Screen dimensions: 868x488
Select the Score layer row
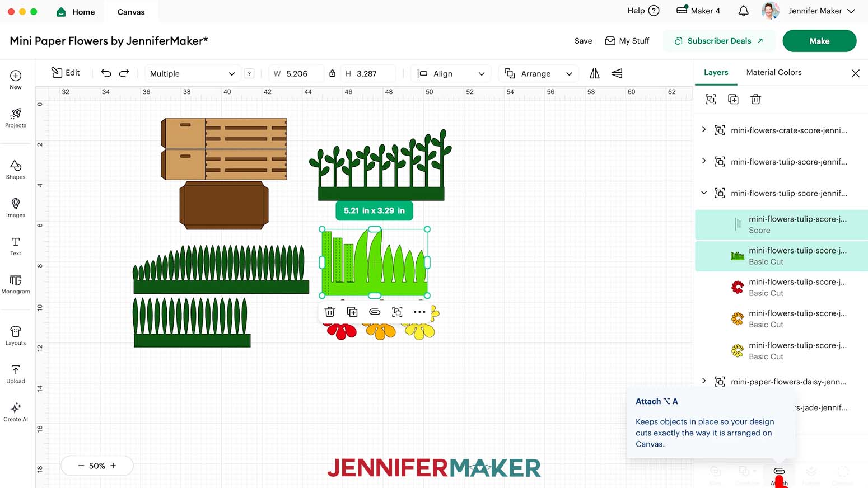coord(781,224)
